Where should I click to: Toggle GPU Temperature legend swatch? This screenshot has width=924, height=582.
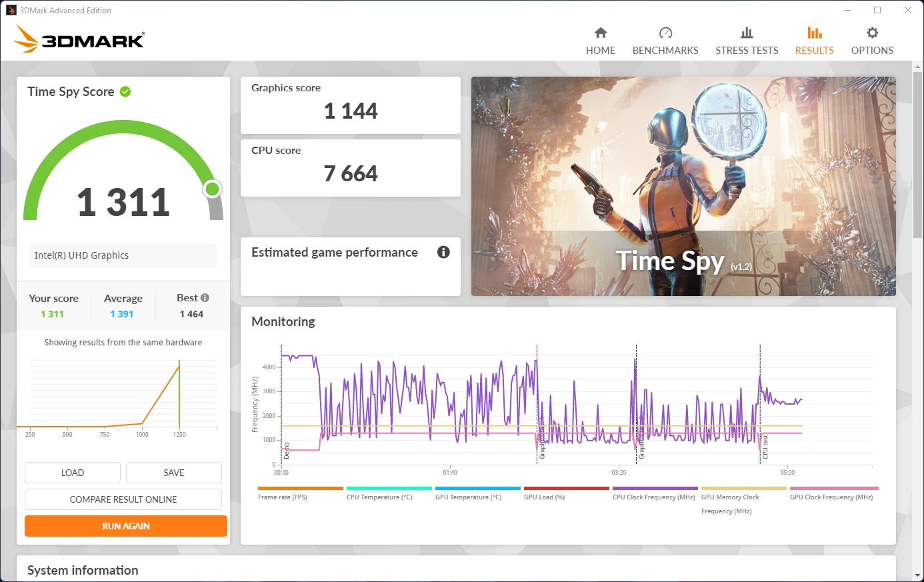click(478, 488)
